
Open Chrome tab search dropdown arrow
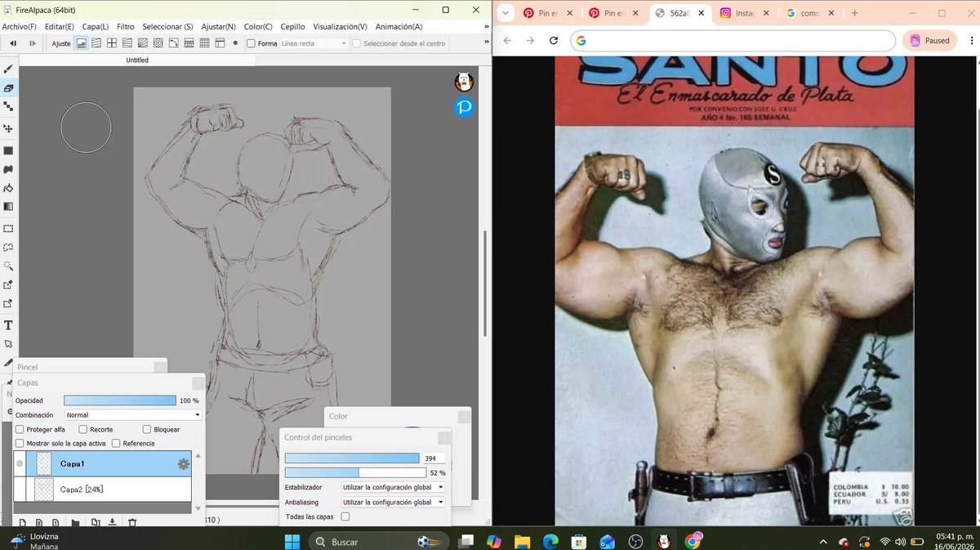(x=506, y=13)
